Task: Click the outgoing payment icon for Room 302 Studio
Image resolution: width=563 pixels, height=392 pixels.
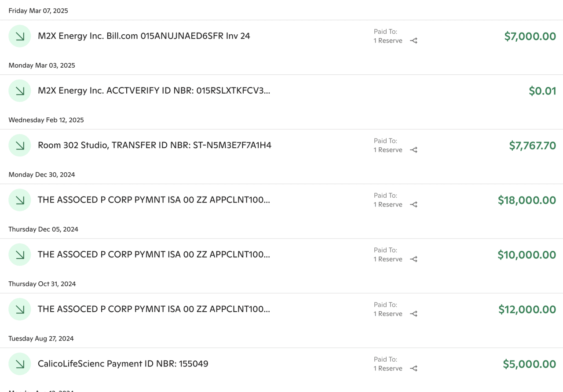Action: click(19, 145)
